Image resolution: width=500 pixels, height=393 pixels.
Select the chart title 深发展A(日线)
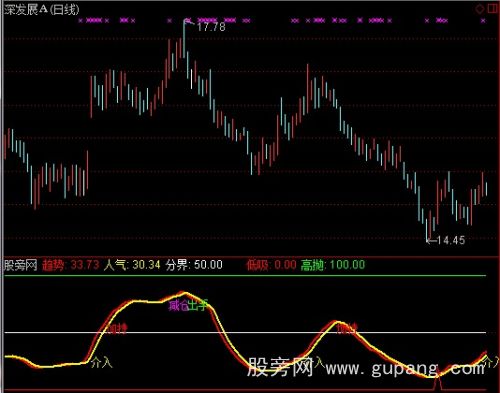point(42,9)
